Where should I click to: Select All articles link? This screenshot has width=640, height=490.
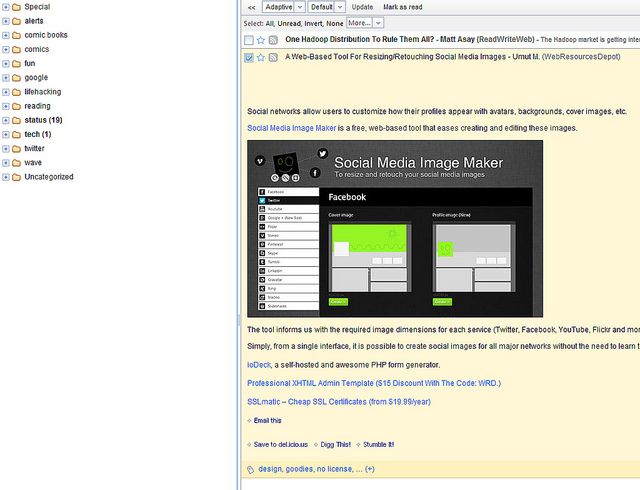(x=270, y=24)
